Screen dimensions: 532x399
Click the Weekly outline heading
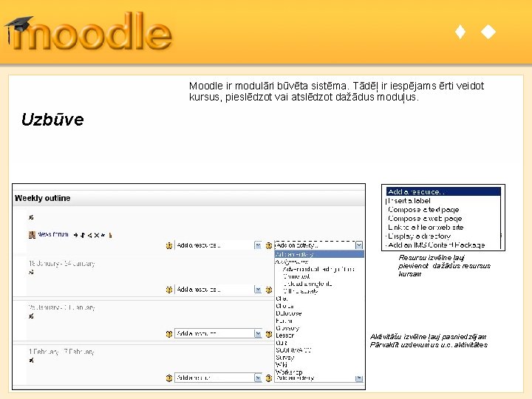pyautogui.click(x=42, y=198)
